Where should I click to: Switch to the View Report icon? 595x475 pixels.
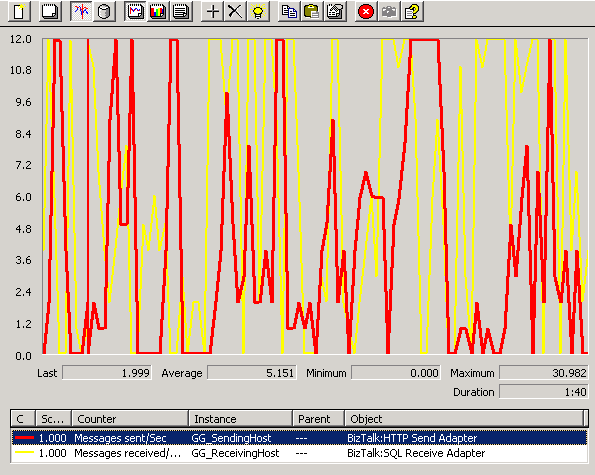(181, 12)
